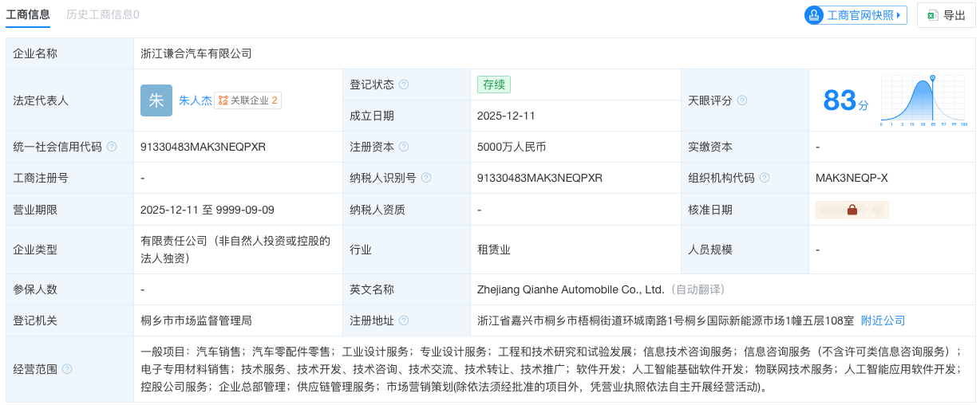
Task: Click help icon beside 登记状态
Action: point(404,85)
